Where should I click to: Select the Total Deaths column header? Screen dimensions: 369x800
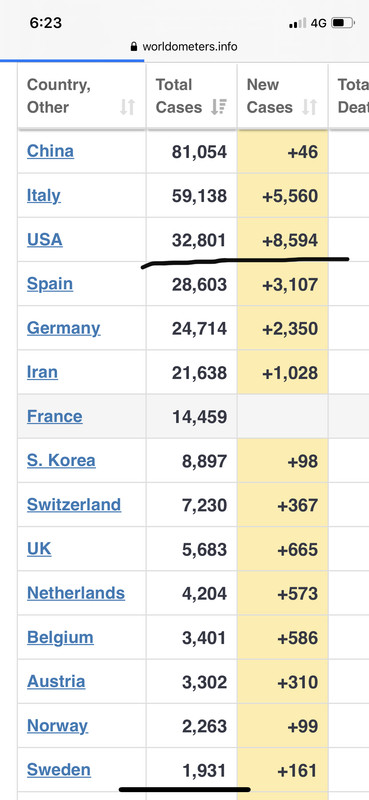click(x=350, y=96)
